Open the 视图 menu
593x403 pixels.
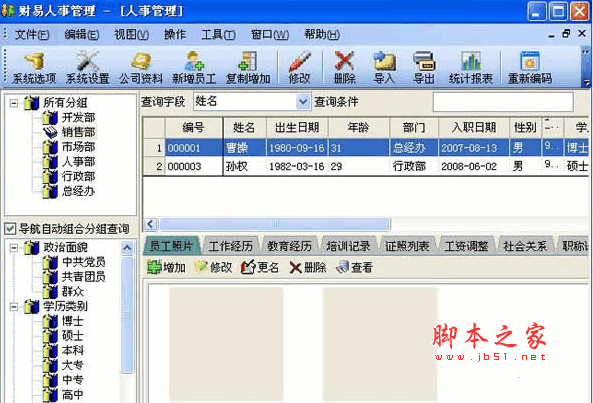pos(132,35)
